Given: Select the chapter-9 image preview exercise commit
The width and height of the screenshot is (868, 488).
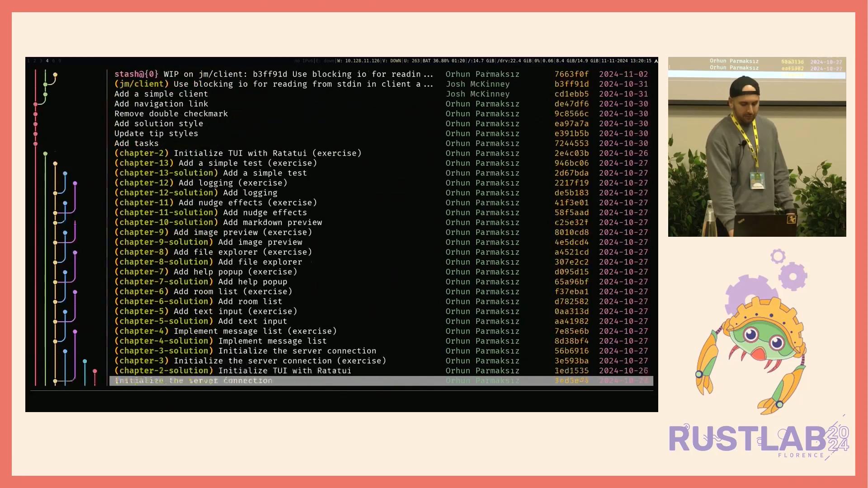Looking at the screenshot, I should [381, 232].
